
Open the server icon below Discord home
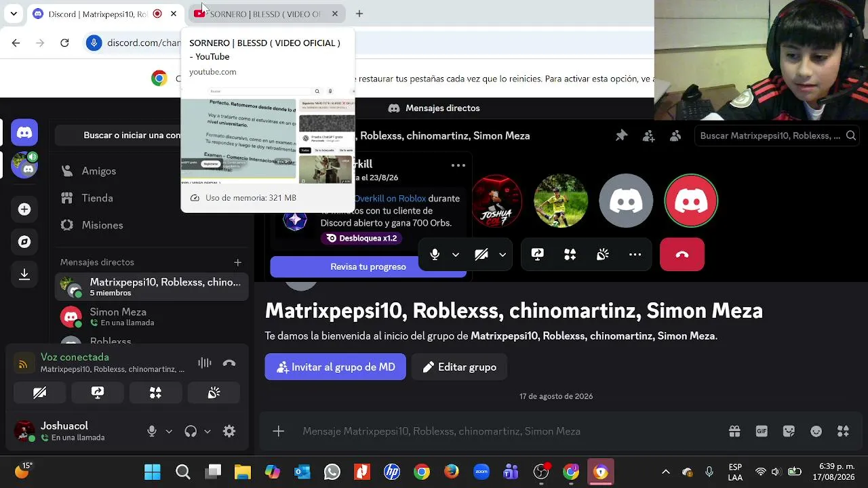point(24,165)
